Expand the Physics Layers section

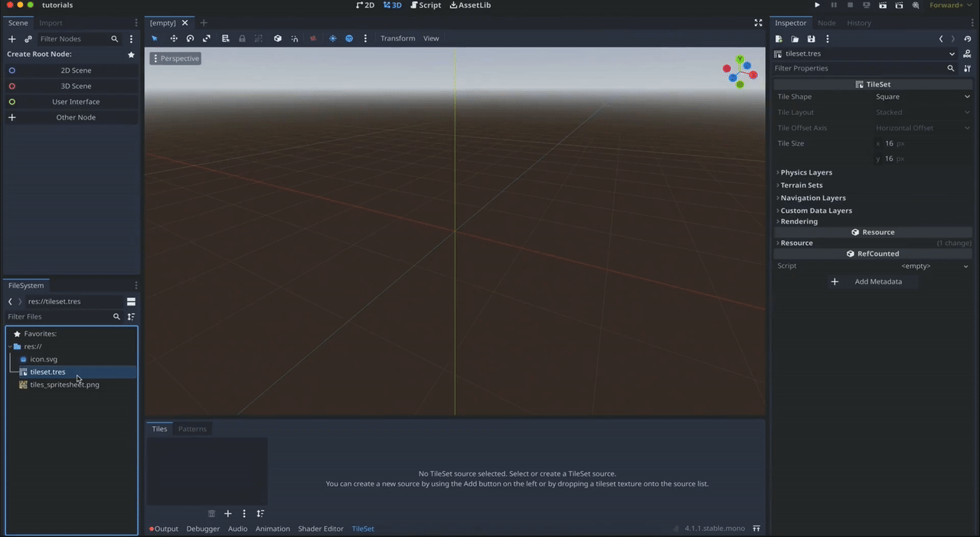pos(806,172)
